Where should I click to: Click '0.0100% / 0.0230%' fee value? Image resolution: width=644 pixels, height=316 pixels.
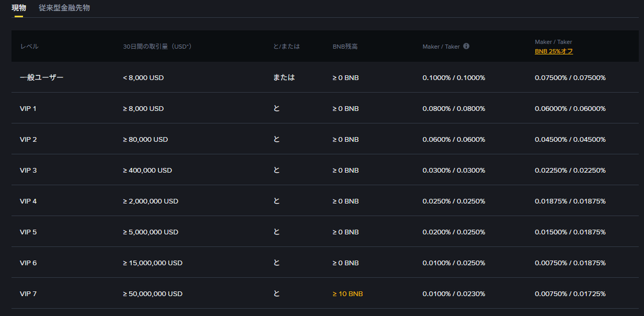[454, 294]
